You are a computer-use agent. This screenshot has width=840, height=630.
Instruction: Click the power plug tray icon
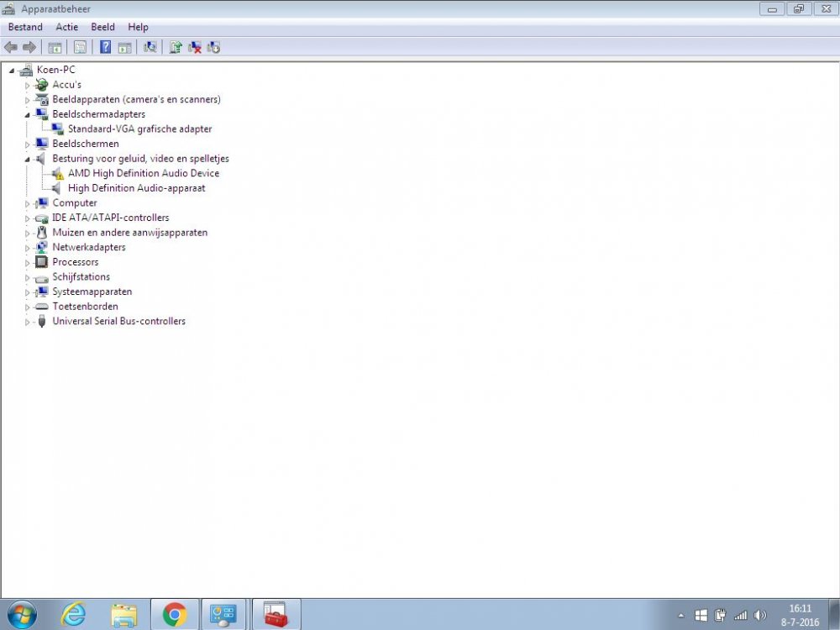(x=721, y=616)
